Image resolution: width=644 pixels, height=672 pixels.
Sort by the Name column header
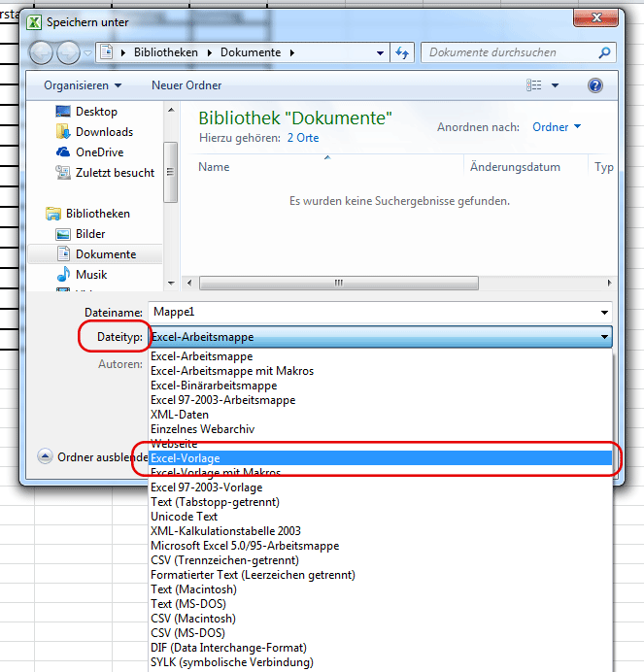(x=214, y=167)
